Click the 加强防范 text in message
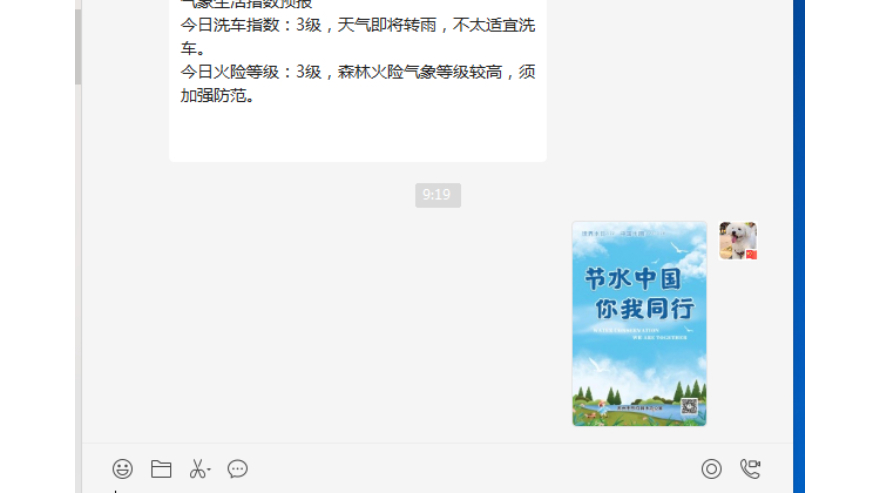Screen dimensions: 880x493 tap(213, 95)
